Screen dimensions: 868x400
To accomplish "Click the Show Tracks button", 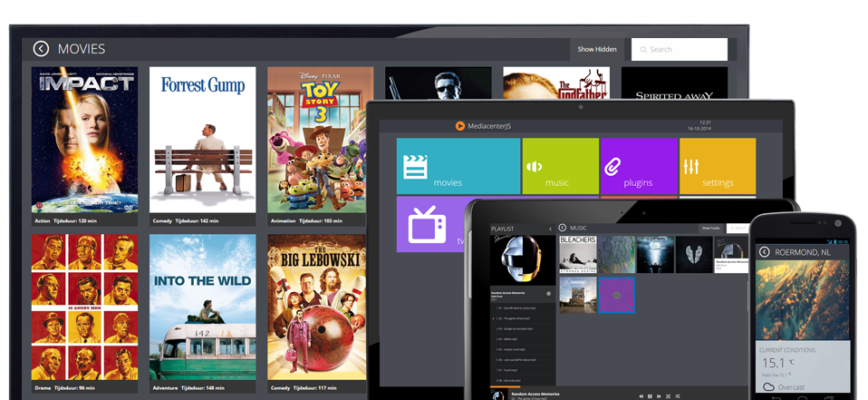I will click(710, 228).
